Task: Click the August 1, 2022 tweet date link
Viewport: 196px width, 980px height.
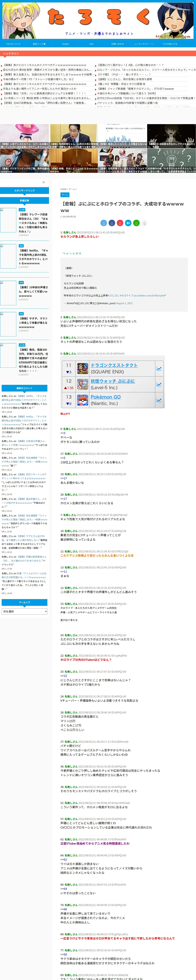Action: [x=124, y=303]
